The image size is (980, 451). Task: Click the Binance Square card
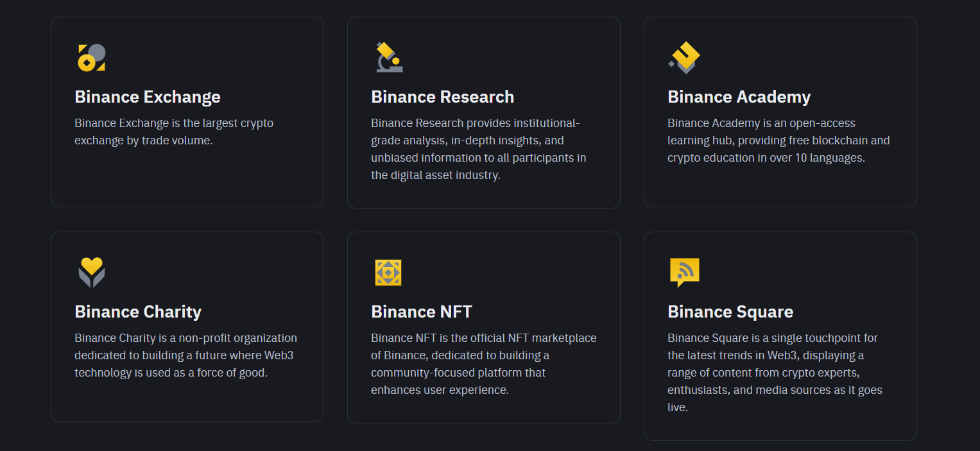point(780,336)
